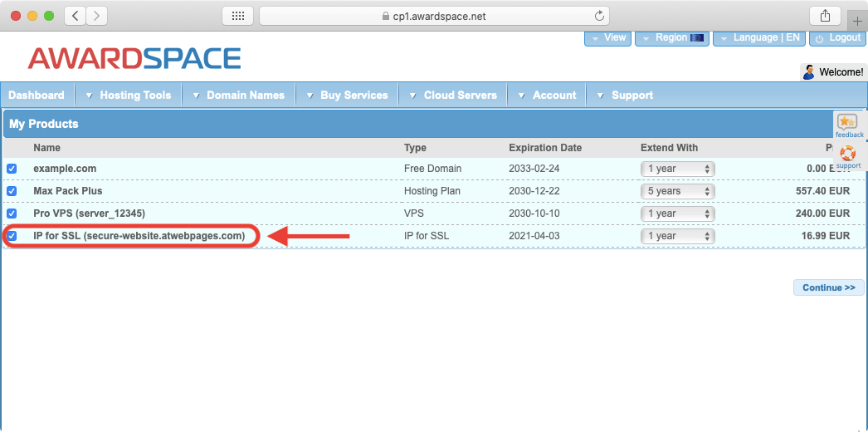868x432 pixels.
Task: Toggle the Max Pack Plus checkbox
Action: click(x=12, y=191)
